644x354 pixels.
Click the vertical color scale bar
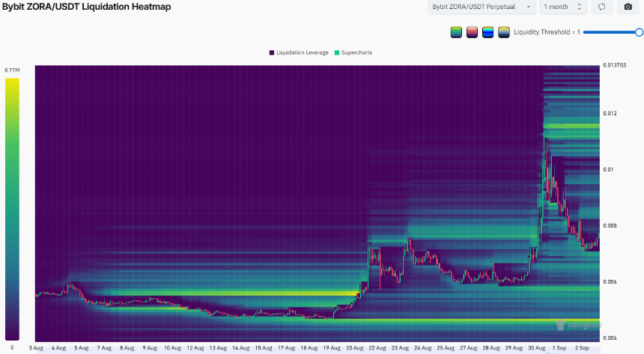12,209
